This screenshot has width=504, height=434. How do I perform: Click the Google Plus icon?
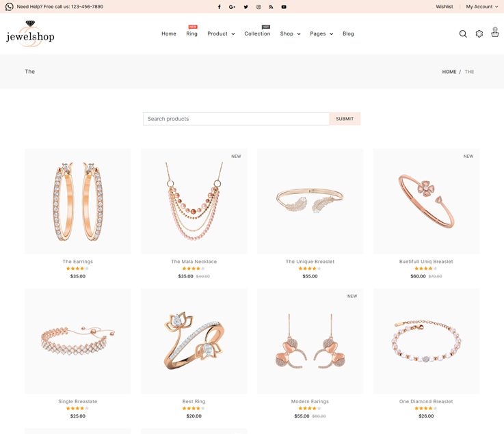[x=233, y=7]
